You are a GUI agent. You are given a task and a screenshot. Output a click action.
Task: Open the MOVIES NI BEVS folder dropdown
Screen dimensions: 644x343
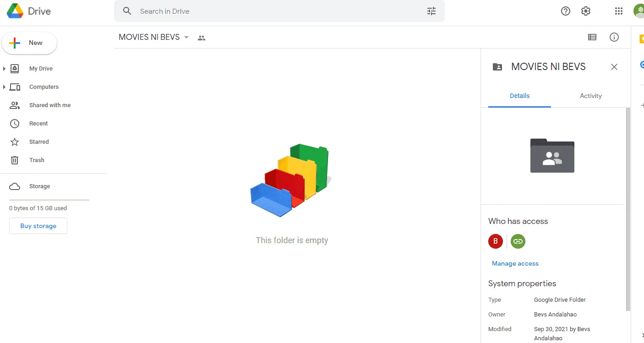click(186, 38)
